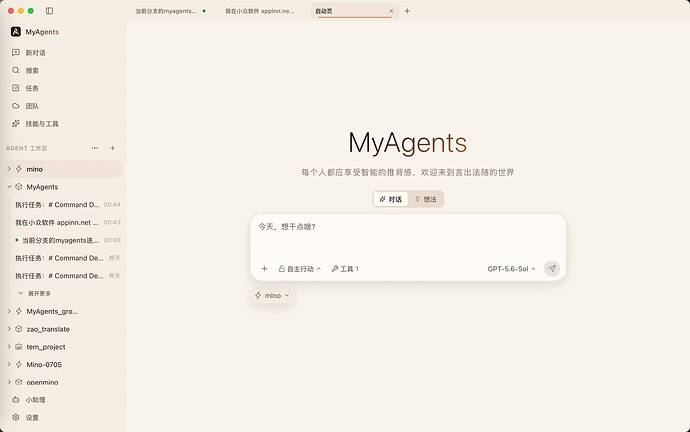690x432 pixels.
Task: Open the GPT-5.6-Sol model dropdown
Action: click(511, 269)
